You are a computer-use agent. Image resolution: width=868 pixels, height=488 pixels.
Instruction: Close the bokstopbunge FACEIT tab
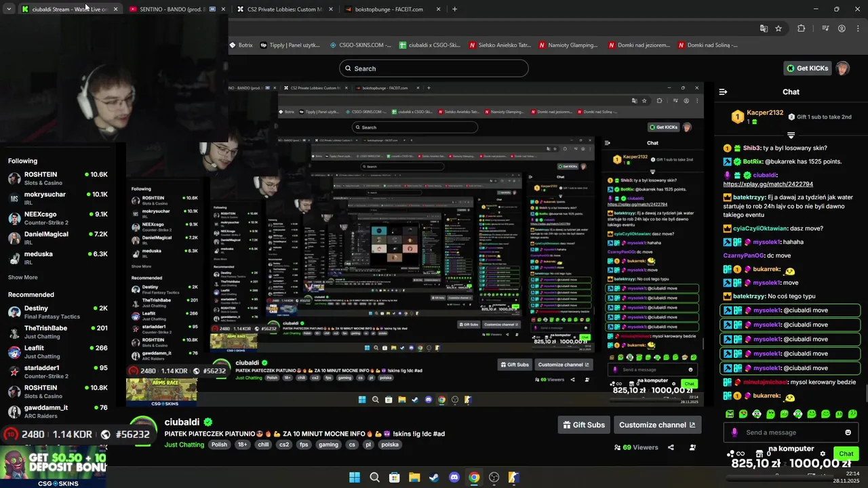(438, 9)
